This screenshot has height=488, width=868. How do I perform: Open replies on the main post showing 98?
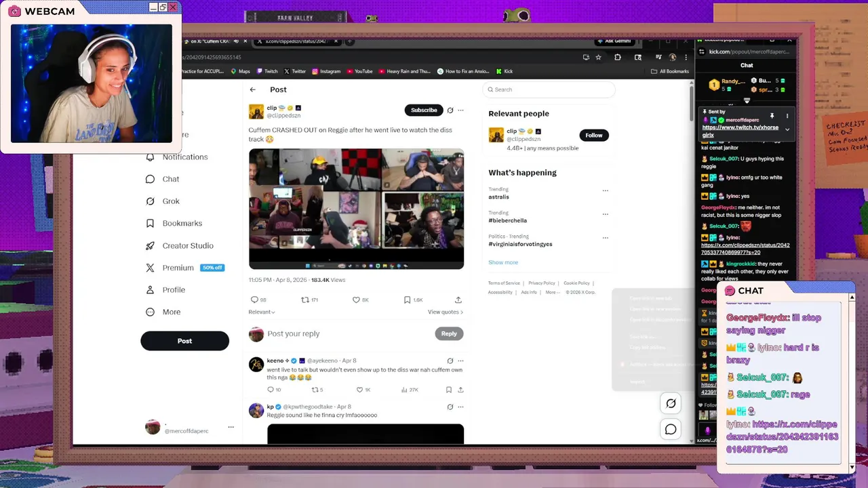pos(258,300)
